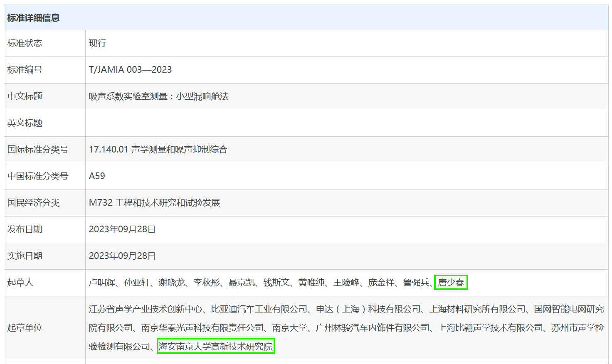
Task: Select M732 工程和技术研究和试验发展 text
Action: point(154,203)
